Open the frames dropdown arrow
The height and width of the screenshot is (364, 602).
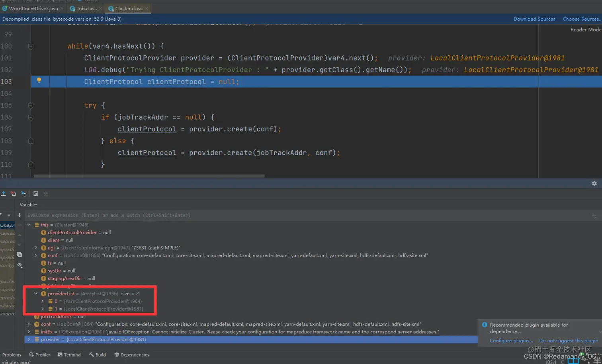(x=9, y=215)
